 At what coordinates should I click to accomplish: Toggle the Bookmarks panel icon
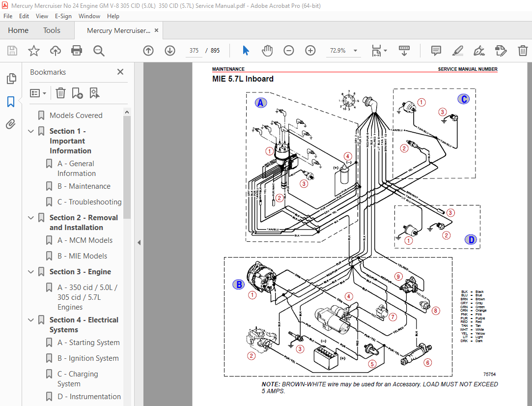pyautogui.click(x=11, y=101)
